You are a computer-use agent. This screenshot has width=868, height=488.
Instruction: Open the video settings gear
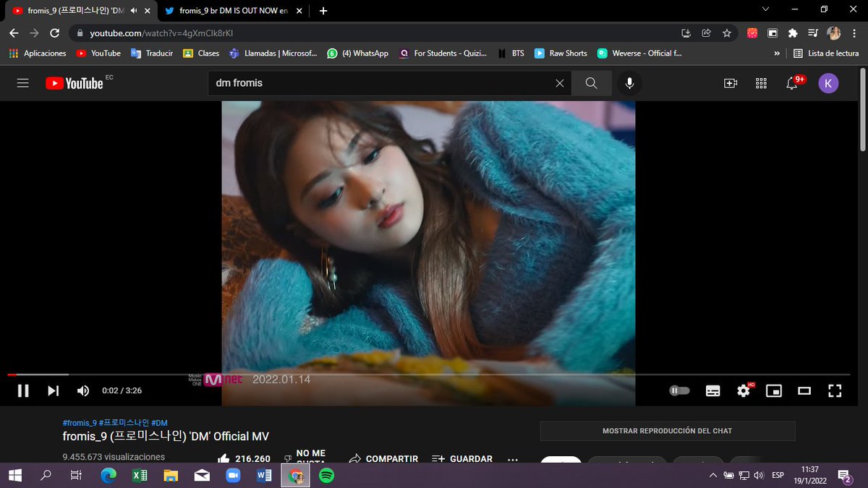pyautogui.click(x=744, y=390)
